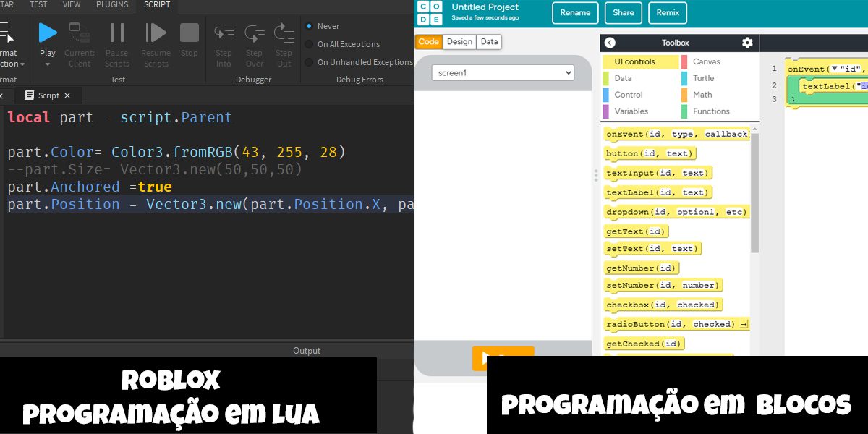The width and height of the screenshot is (868, 434).
Task: Open the id dropdown in the onEvent workspace block
Action: tap(834, 69)
